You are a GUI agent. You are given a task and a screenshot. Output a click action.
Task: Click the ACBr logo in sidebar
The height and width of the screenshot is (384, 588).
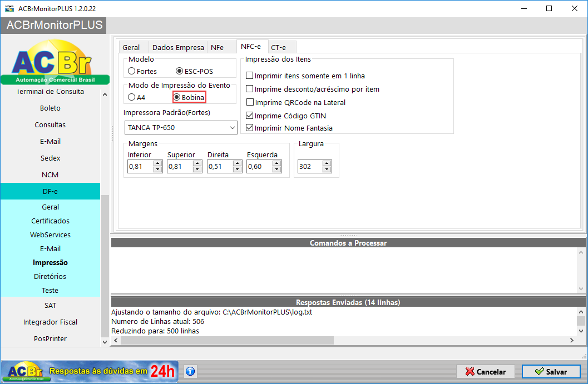point(55,62)
